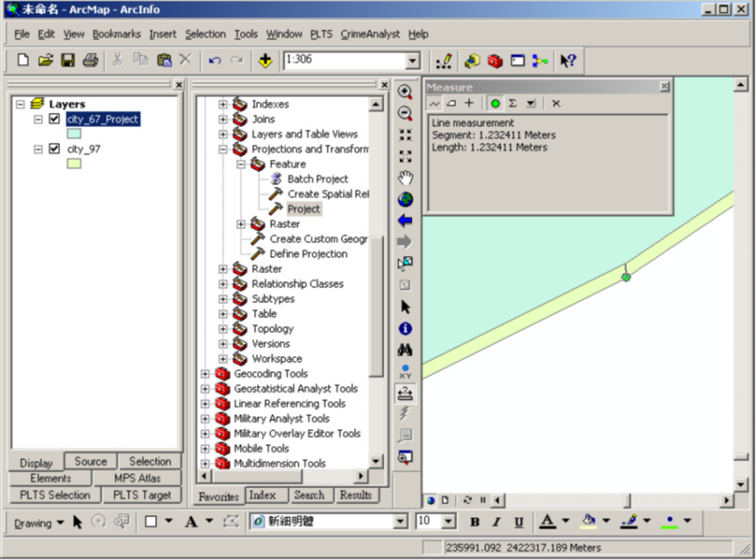Open the CrimeAnalyst menu

pyautogui.click(x=370, y=34)
